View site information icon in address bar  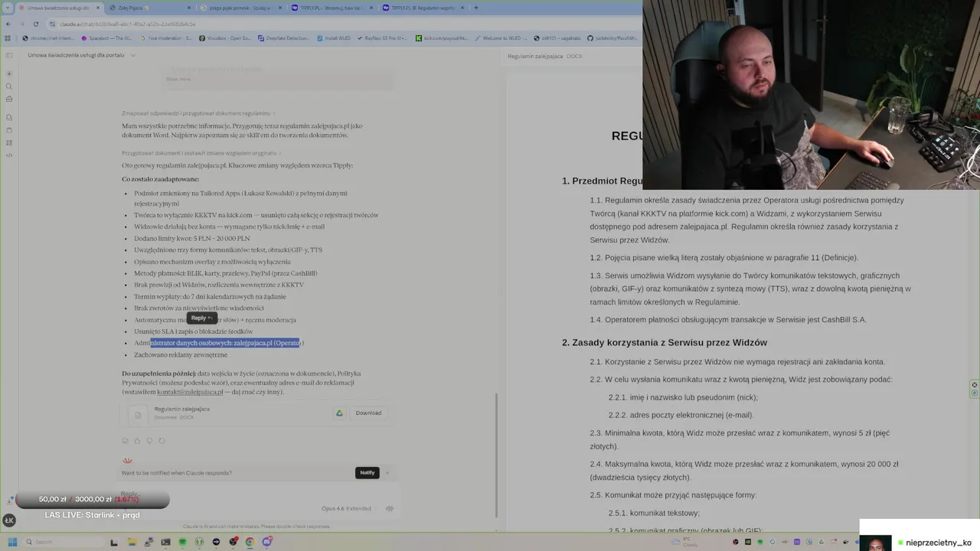[52, 24]
